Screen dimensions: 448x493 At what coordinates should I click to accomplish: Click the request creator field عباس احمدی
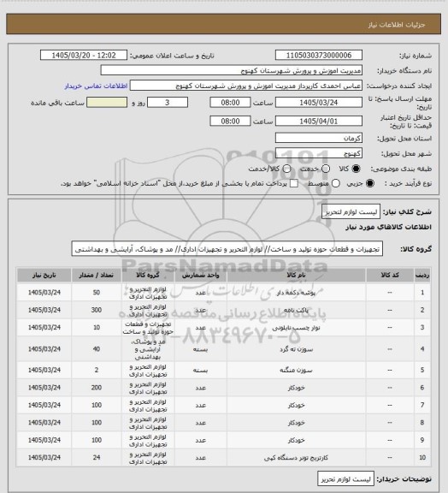[246, 86]
